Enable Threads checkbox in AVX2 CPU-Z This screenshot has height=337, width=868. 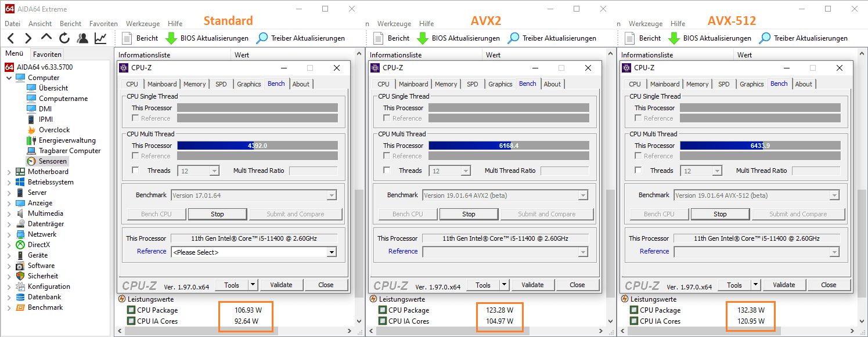[387, 171]
